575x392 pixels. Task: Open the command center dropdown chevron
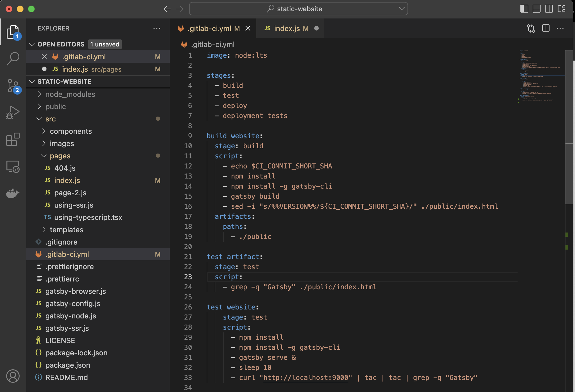(402, 9)
